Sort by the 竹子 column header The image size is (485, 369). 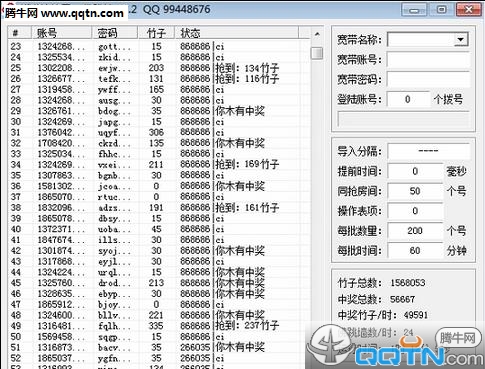pos(156,33)
